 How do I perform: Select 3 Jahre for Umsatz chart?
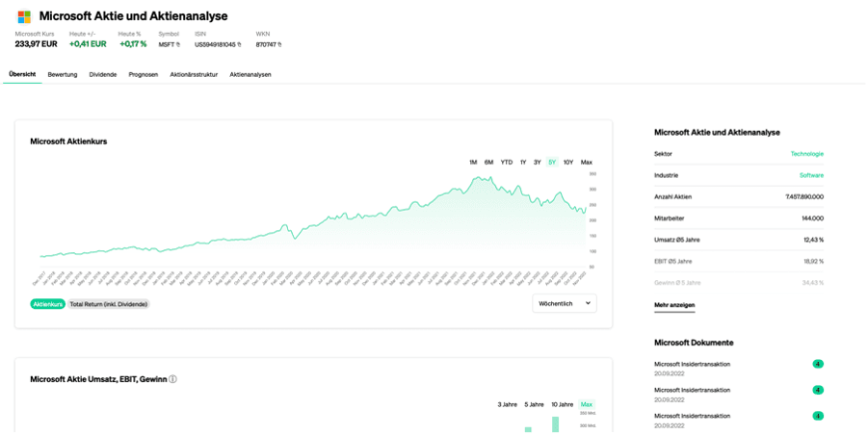[507, 404]
